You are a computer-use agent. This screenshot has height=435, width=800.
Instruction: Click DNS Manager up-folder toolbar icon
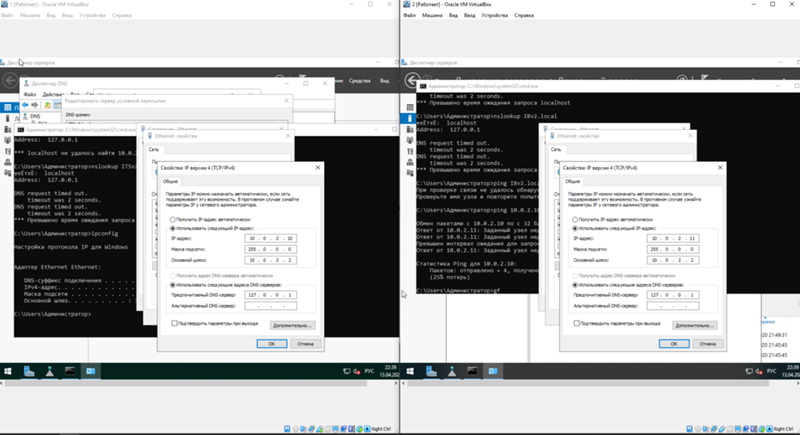[x=47, y=105]
